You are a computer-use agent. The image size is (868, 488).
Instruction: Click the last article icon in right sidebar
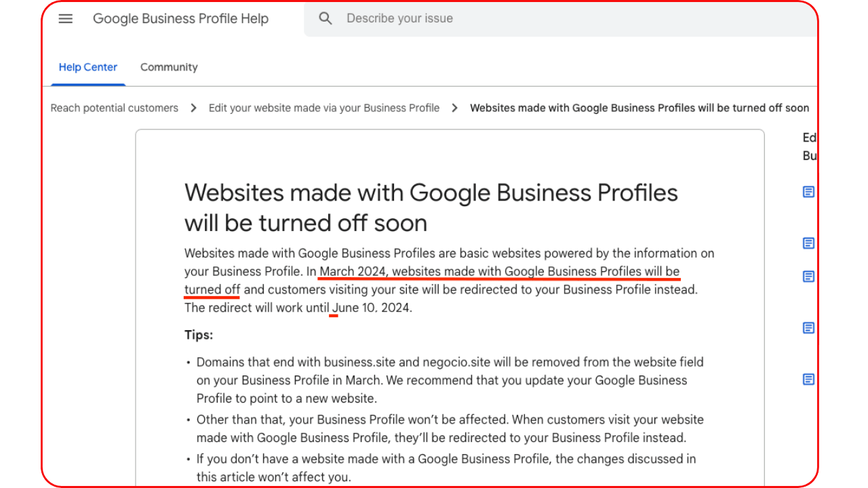point(808,380)
